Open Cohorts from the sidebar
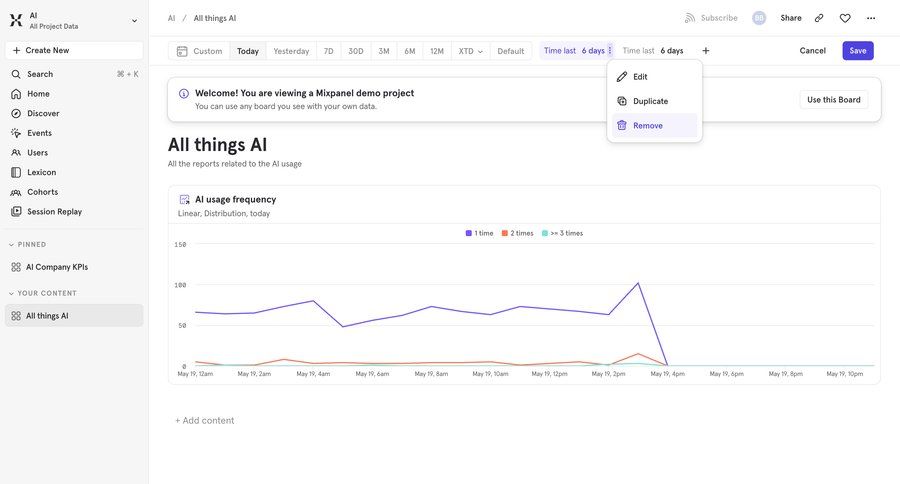Viewport: 900px width, 484px height. pos(42,192)
